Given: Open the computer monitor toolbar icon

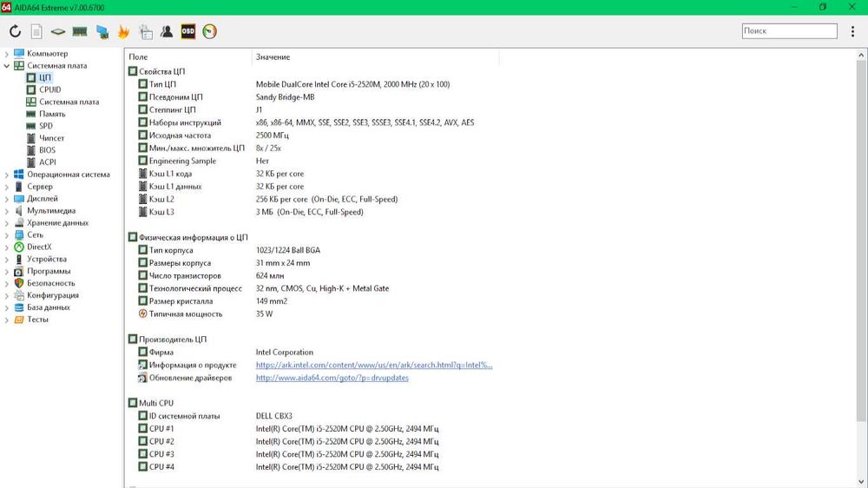Looking at the screenshot, I should [102, 31].
